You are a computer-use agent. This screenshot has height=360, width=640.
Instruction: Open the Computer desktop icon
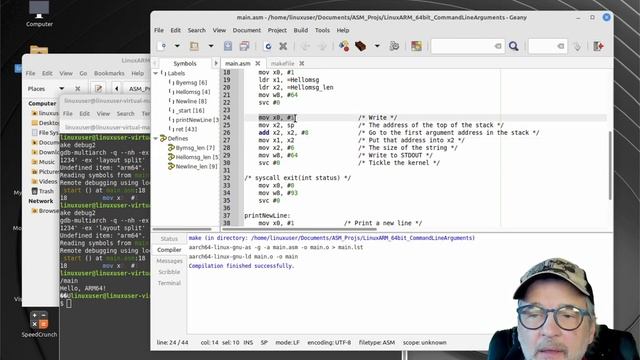pyautogui.click(x=39, y=14)
